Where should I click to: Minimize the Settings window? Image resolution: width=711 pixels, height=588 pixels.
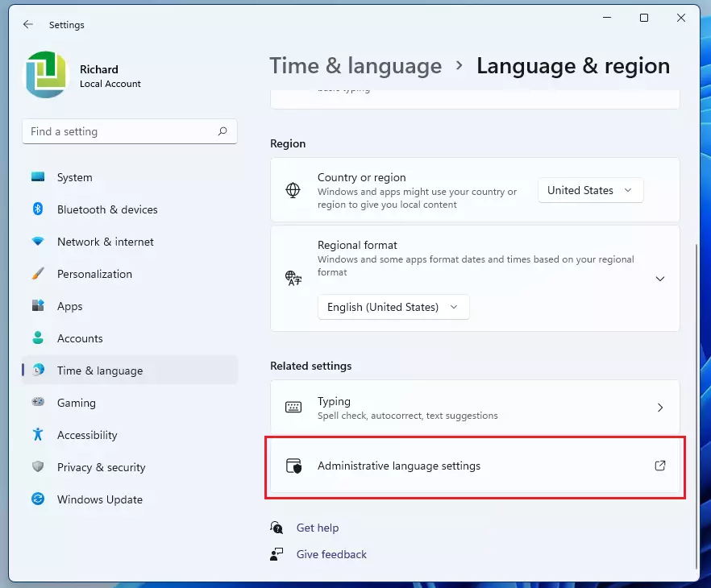pyautogui.click(x=607, y=18)
